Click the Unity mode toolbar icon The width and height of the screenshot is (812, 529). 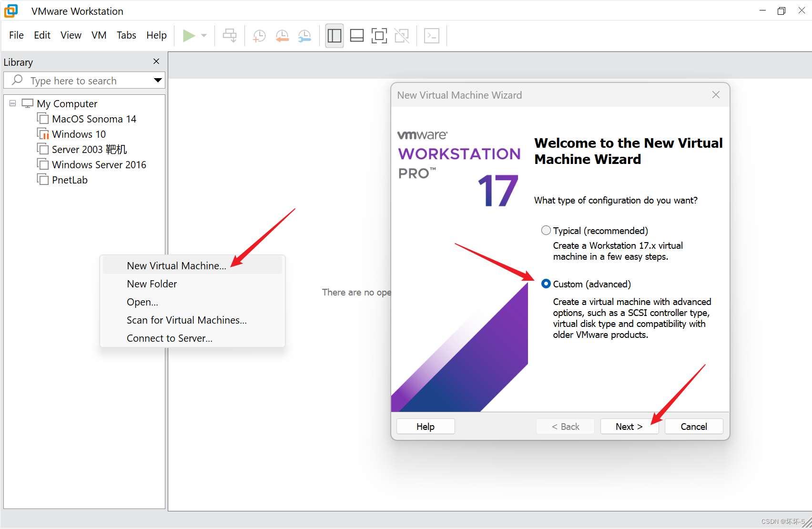coord(402,36)
